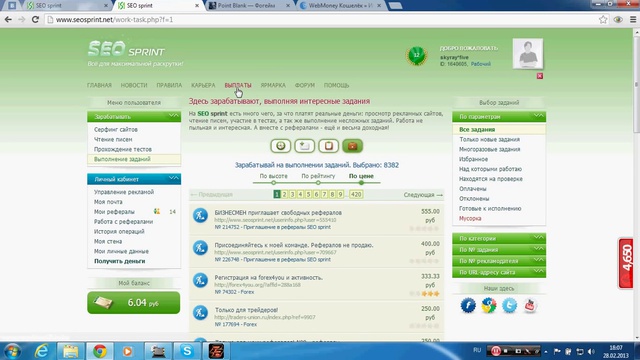
Task: Click the user avatar thumbnail
Action: 528,53
